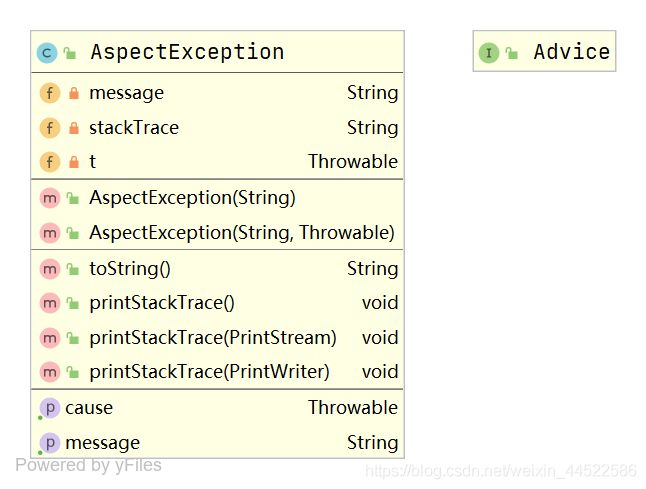Click the method icon for printStackTrace(PrintWriter)
This screenshot has width=646, height=489.
pyautogui.click(x=50, y=372)
